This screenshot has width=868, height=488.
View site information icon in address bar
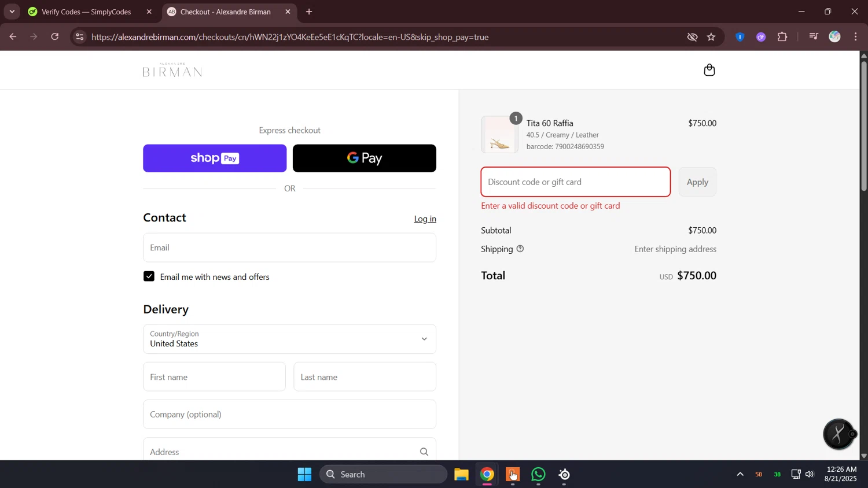click(80, 37)
